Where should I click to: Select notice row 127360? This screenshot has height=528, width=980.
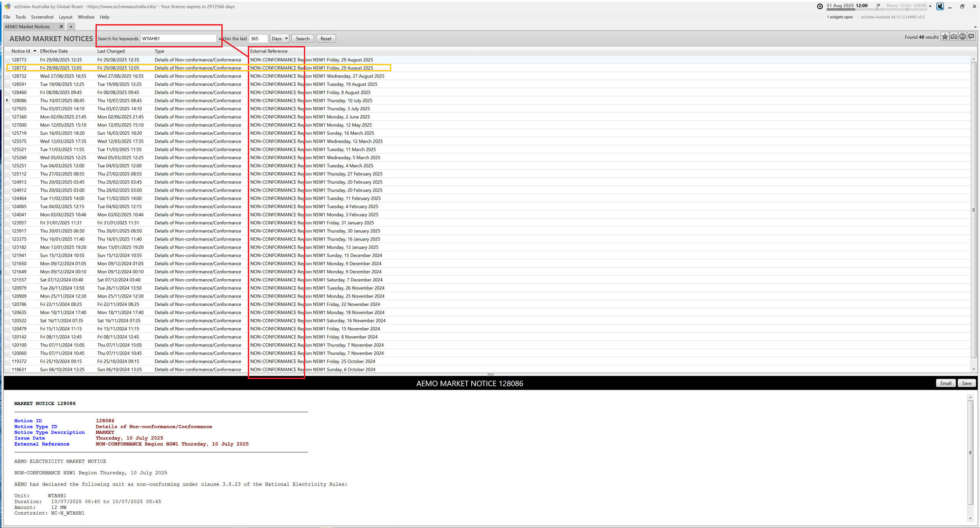(x=488, y=117)
